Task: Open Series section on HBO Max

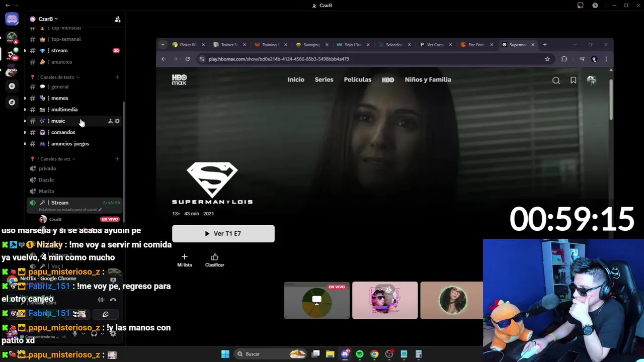Action: point(324,79)
